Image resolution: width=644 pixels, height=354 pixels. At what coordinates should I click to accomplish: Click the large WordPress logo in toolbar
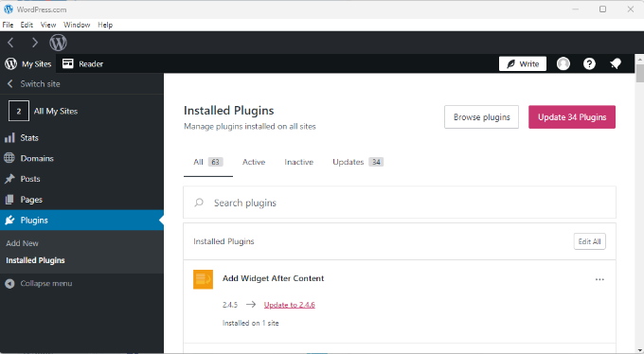pyautogui.click(x=59, y=43)
